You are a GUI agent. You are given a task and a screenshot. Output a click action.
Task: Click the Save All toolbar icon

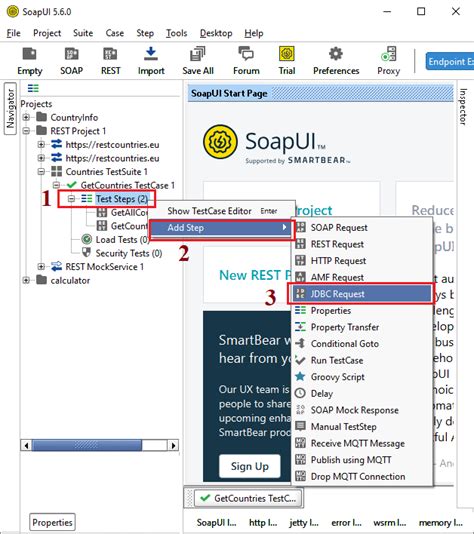[x=198, y=54]
